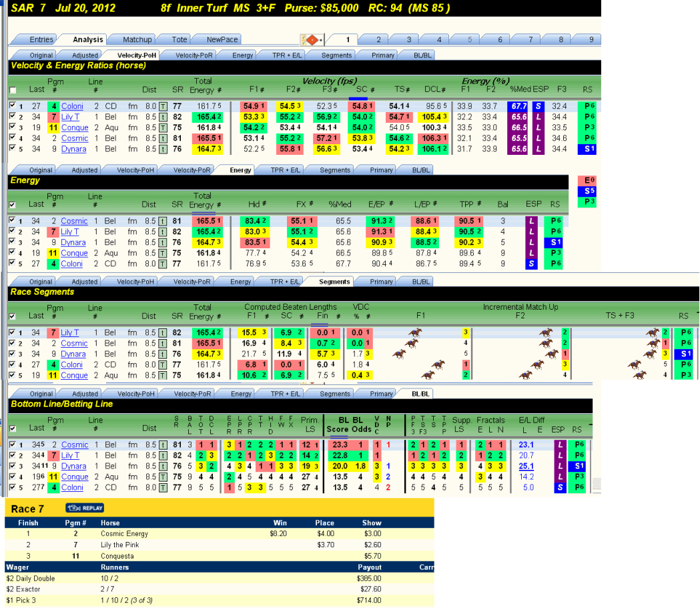
Task: Switch to the Entries tab
Action: coord(41,40)
